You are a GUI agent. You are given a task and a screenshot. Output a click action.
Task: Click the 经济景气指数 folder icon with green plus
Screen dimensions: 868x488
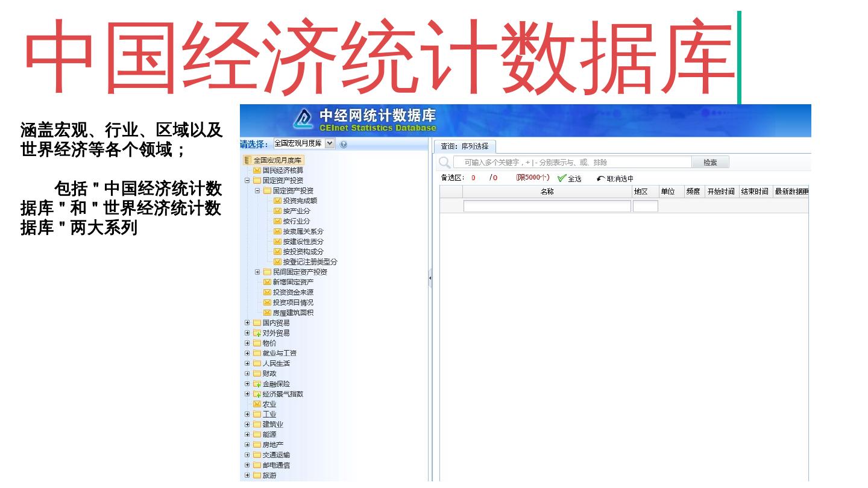click(x=257, y=394)
